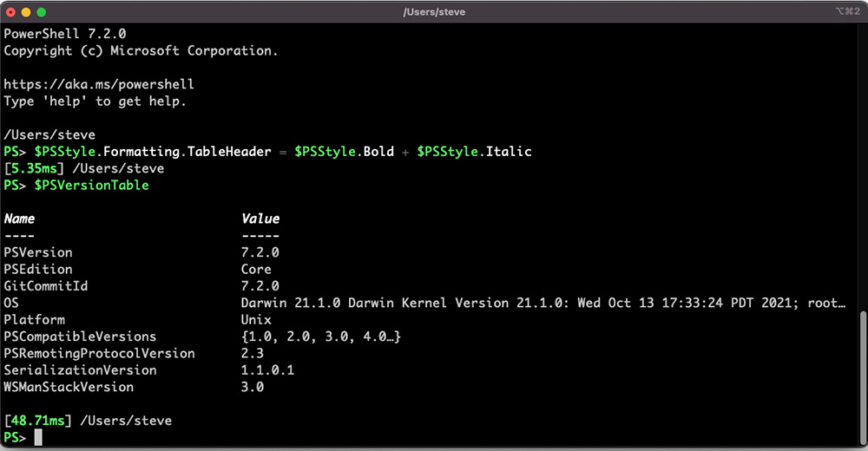Click the PSCompatibleVersions row name
Screen dimensions: 868x451
tap(80, 337)
